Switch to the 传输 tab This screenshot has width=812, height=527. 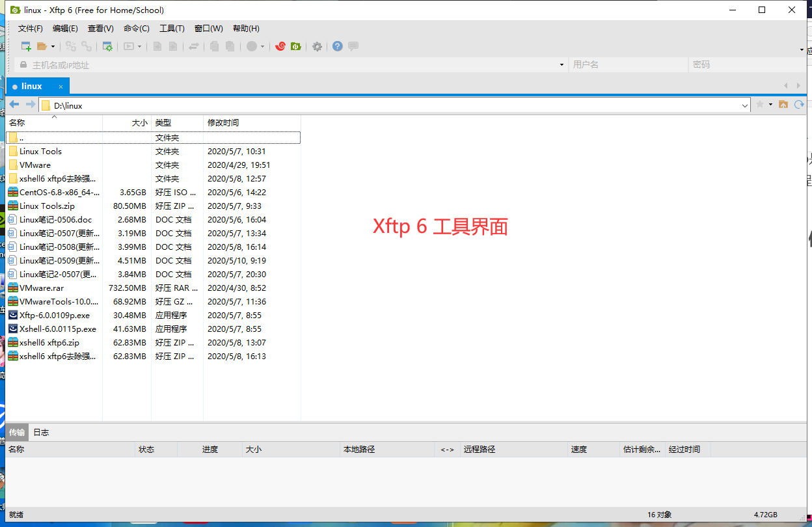click(17, 433)
